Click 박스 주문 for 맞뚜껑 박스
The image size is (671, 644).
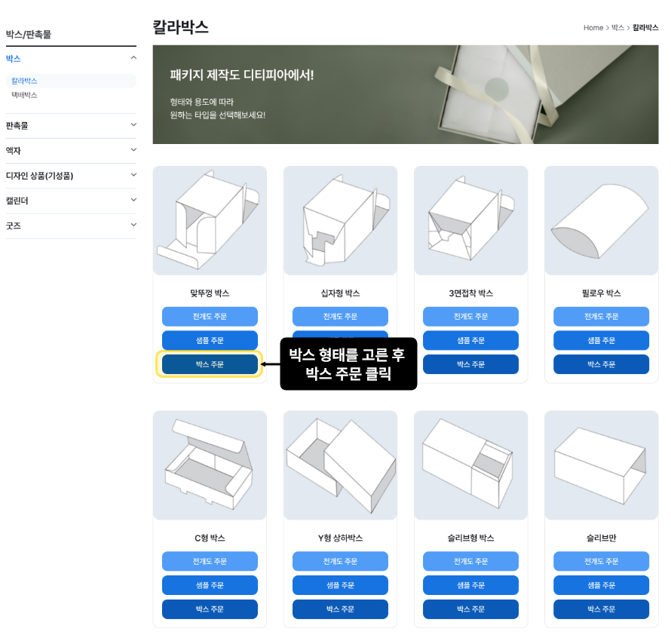(210, 364)
